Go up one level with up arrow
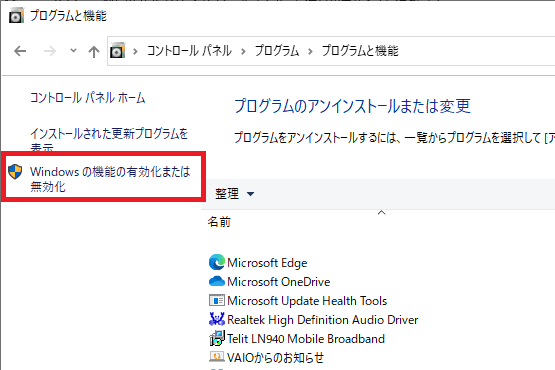 point(94,52)
